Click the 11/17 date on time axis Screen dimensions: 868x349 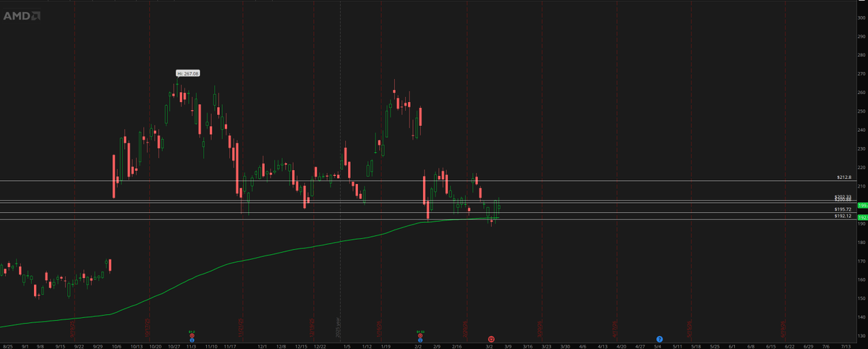coord(229,345)
